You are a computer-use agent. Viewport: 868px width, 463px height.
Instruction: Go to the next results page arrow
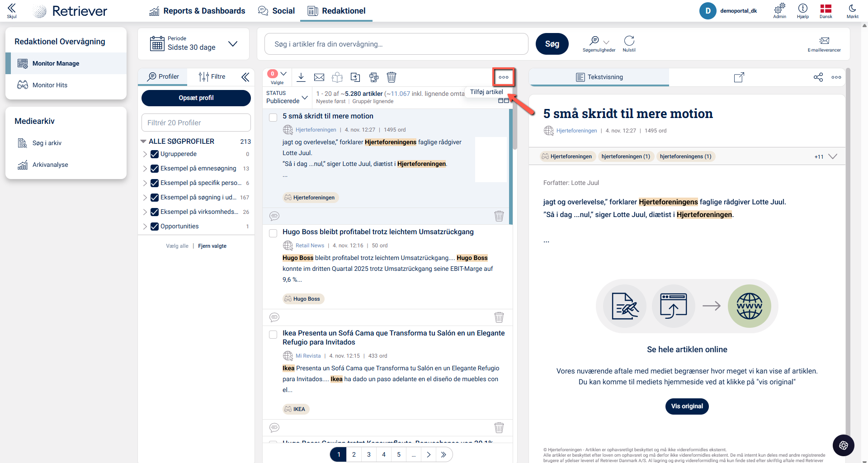[x=429, y=454]
